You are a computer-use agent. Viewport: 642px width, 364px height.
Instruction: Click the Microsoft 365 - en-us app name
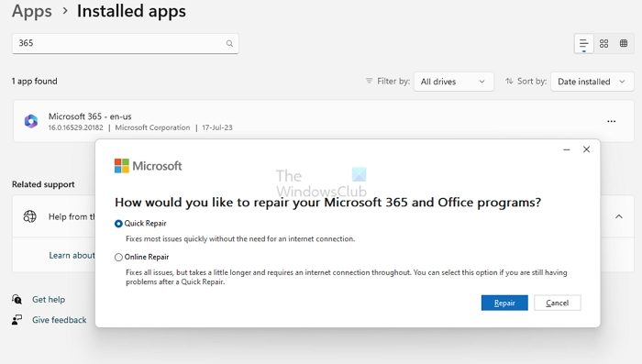[x=90, y=116]
